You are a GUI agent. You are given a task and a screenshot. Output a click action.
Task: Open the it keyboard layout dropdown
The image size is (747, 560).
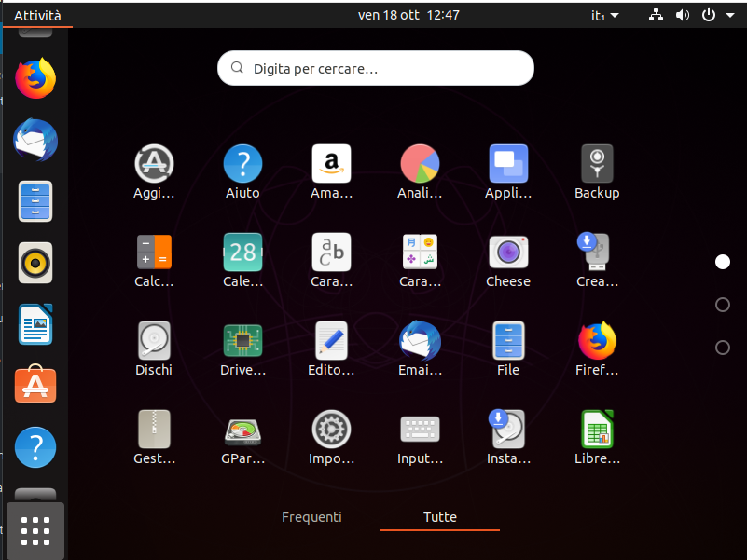point(604,16)
